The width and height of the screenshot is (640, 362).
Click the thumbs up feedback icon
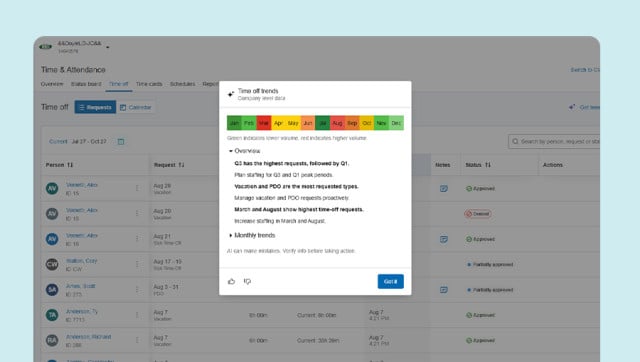[x=231, y=281]
